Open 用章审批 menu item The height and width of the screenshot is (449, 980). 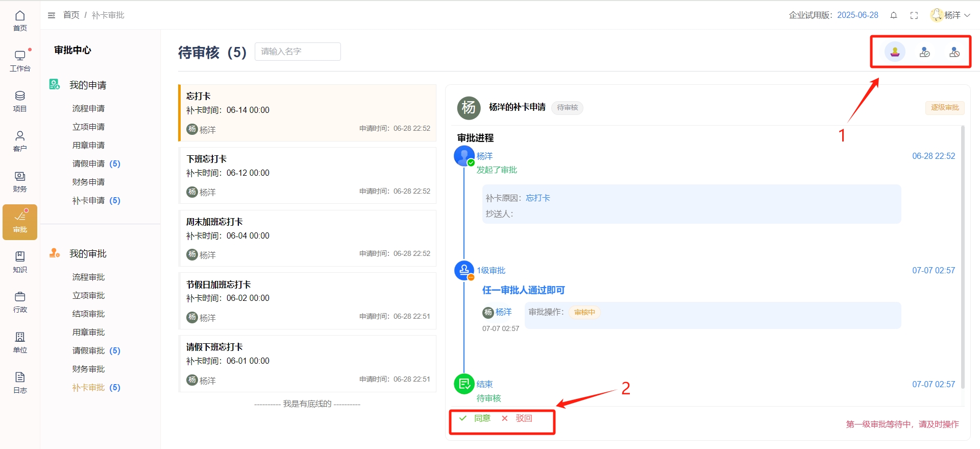88,332
